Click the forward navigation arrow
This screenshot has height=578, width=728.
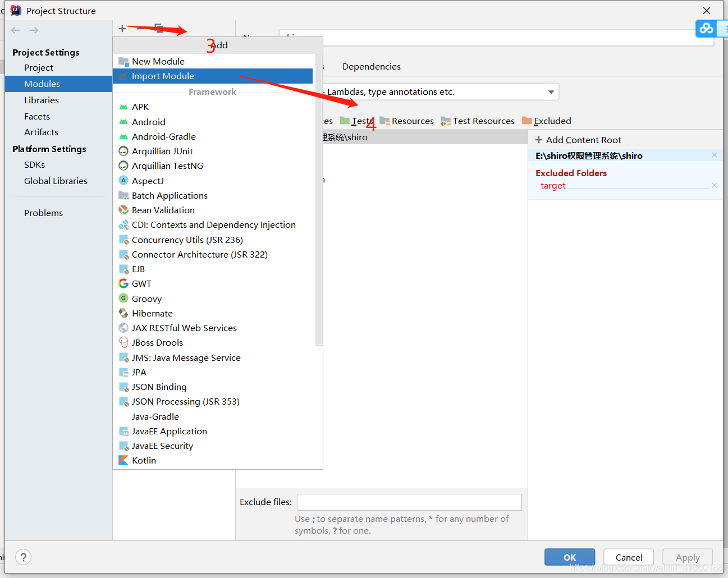(x=34, y=30)
